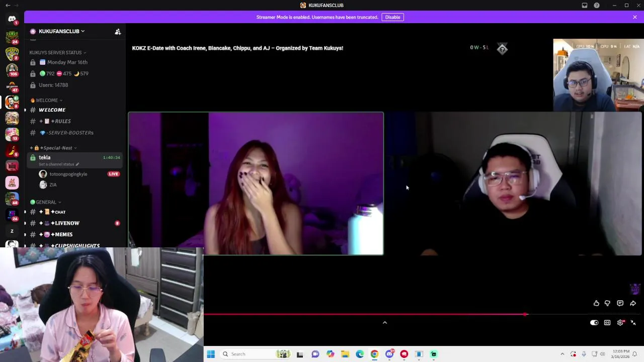Open Discord inbox icon in title bar

[585, 5]
